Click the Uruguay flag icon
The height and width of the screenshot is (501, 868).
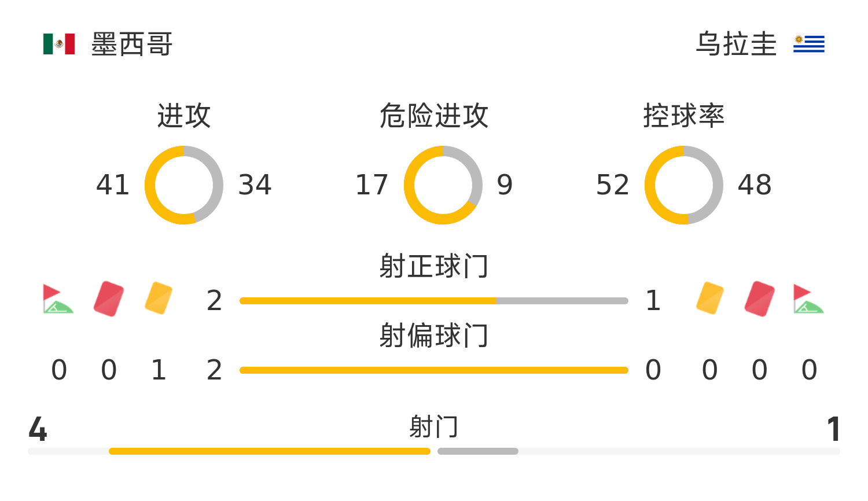click(808, 44)
